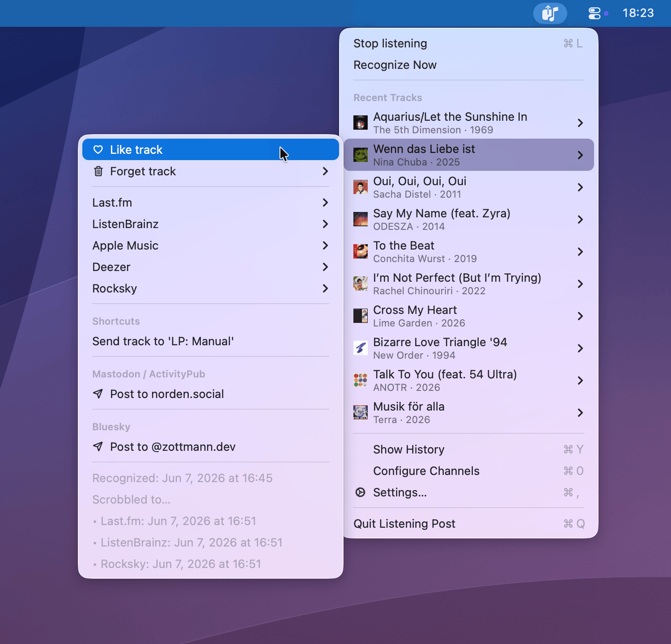Choose Stop listening

(469, 43)
